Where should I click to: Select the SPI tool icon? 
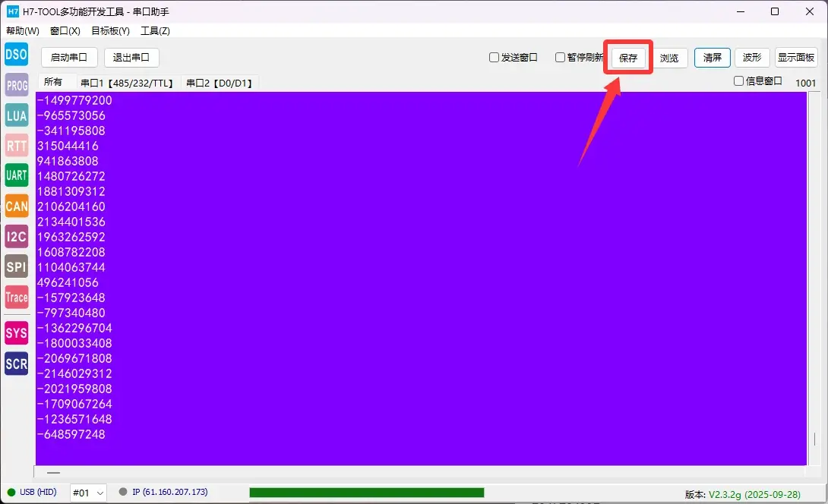[x=17, y=267]
